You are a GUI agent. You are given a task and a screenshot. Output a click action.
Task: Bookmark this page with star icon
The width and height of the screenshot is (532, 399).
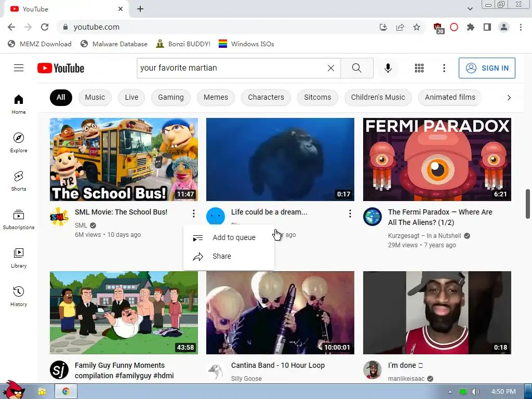[417, 27]
